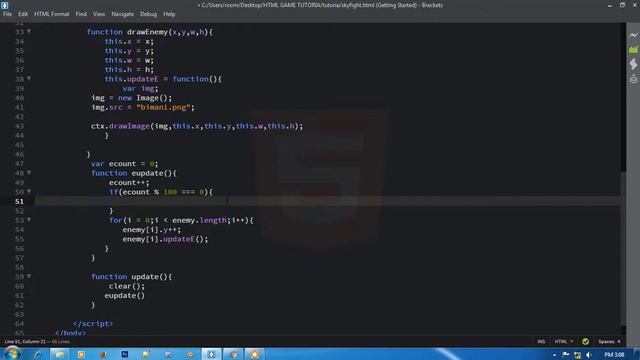This screenshot has width=640, height=360.
Task: Click line number 43 in the gutter
Action: point(19,126)
